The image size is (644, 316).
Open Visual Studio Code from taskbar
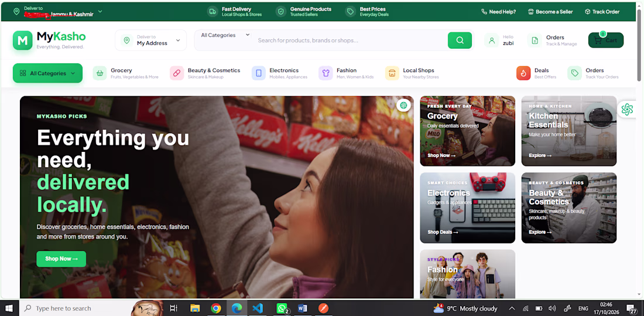click(258, 308)
